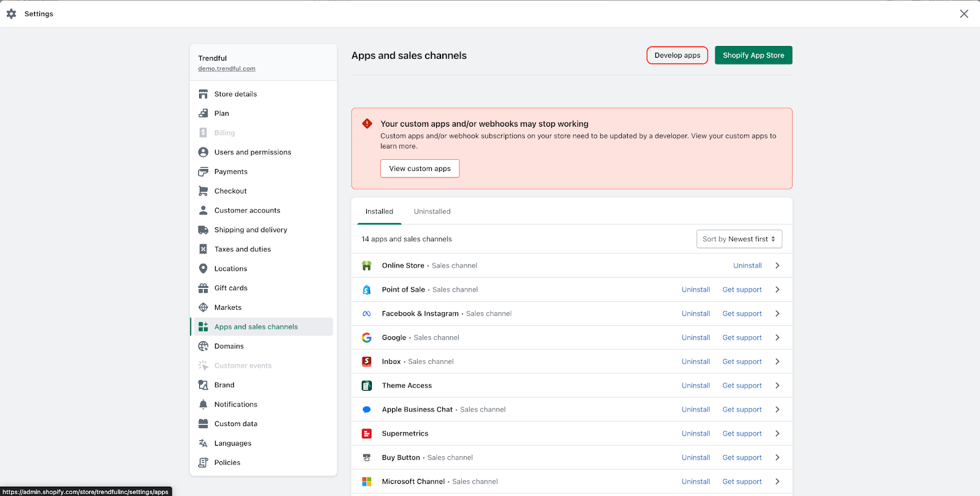This screenshot has height=496, width=980.
Task: Open Notifications settings
Action: pos(263,404)
